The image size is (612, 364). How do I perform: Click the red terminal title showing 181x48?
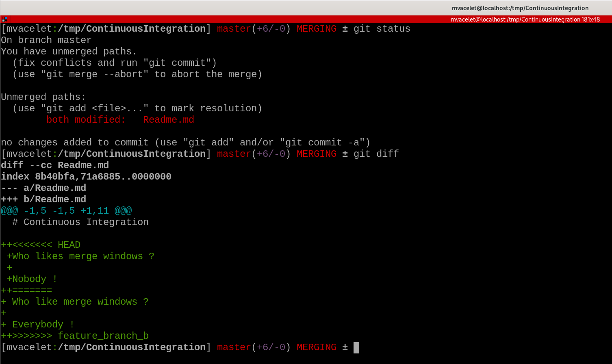click(x=525, y=19)
